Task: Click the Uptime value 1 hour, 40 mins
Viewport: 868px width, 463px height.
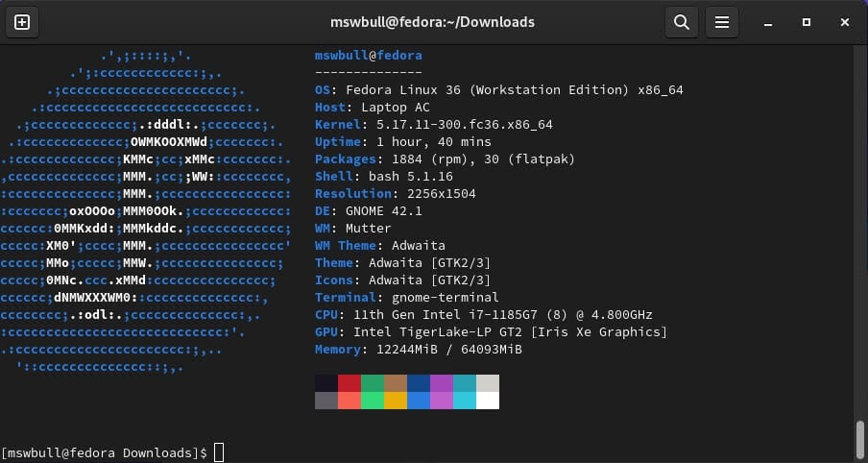Action: pos(433,142)
